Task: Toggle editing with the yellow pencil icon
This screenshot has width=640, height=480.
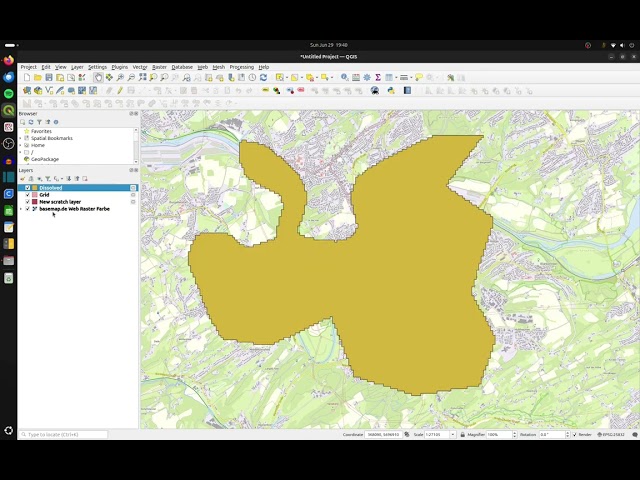Action: tap(120, 91)
